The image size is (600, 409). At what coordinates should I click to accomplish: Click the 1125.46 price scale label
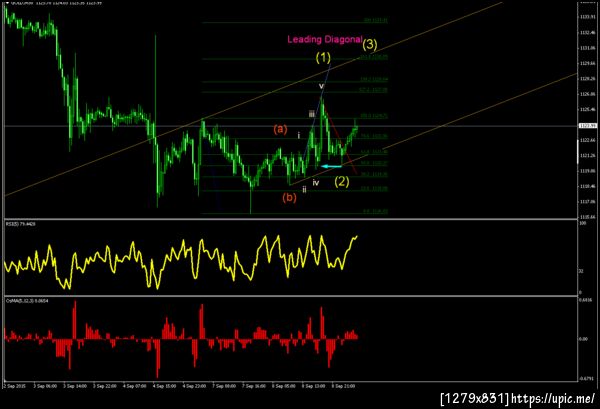point(587,109)
